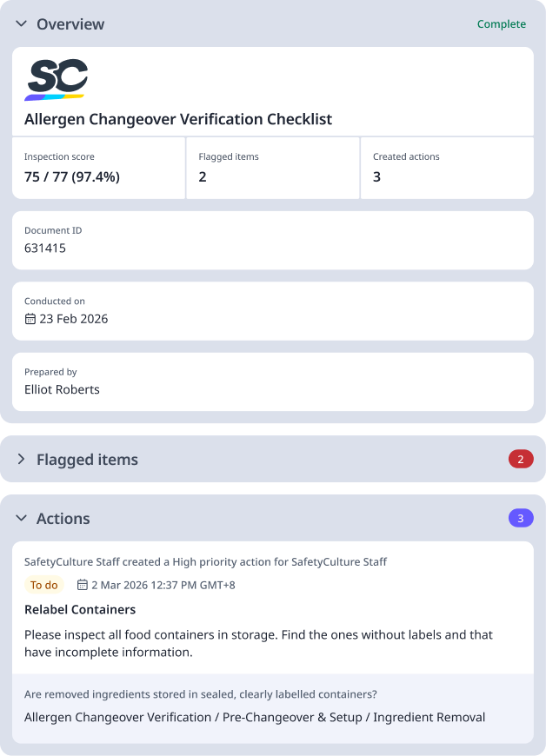The image size is (546, 756).
Task: Click the calendar icon beside 23 Feb 2026
Action: point(30,319)
